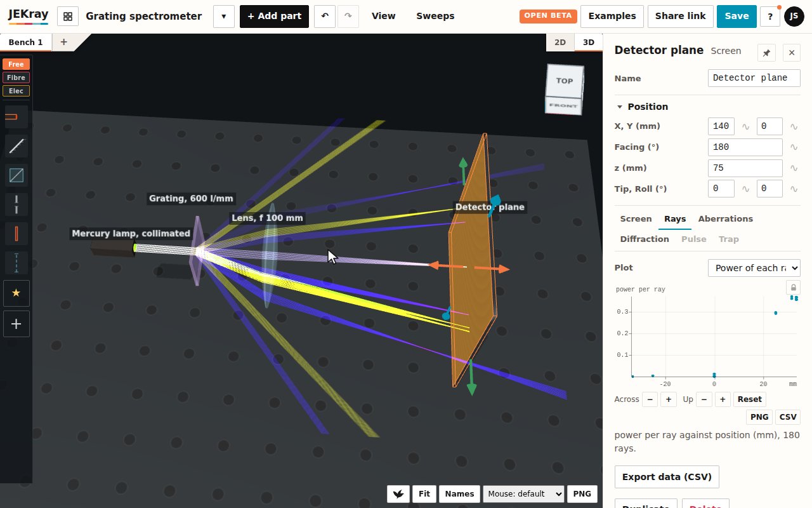Click the TOP face of view cube
The image size is (812, 508).
click(x=565, y=81)
